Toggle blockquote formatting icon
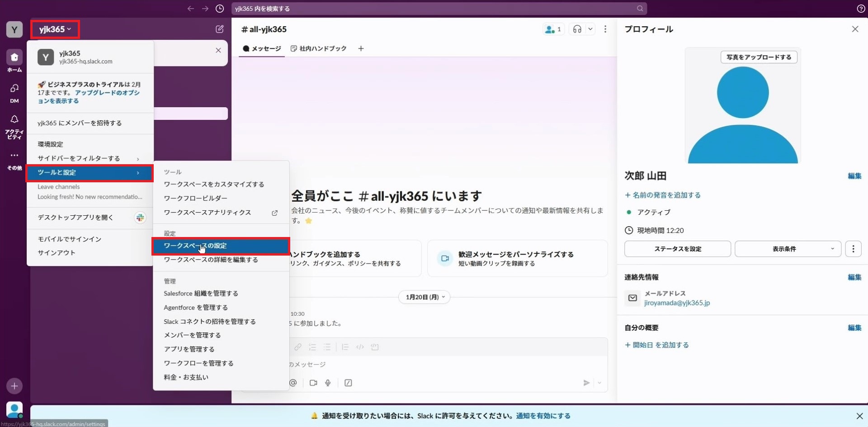This screenshot has width=868, height=427. pos(345,347)
